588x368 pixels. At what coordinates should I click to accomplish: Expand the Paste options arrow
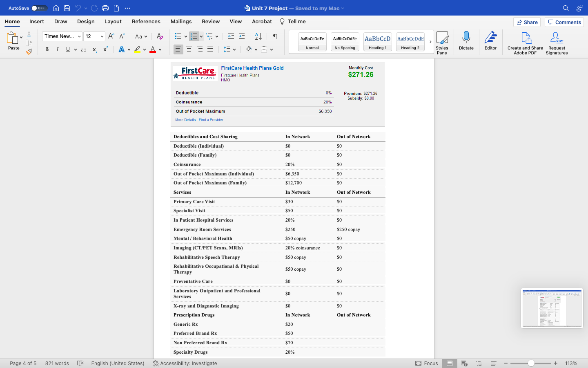[21, 37]
